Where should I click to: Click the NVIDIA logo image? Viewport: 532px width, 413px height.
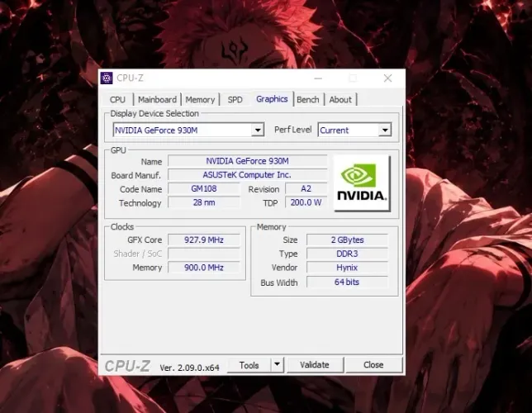pos(362,183)
